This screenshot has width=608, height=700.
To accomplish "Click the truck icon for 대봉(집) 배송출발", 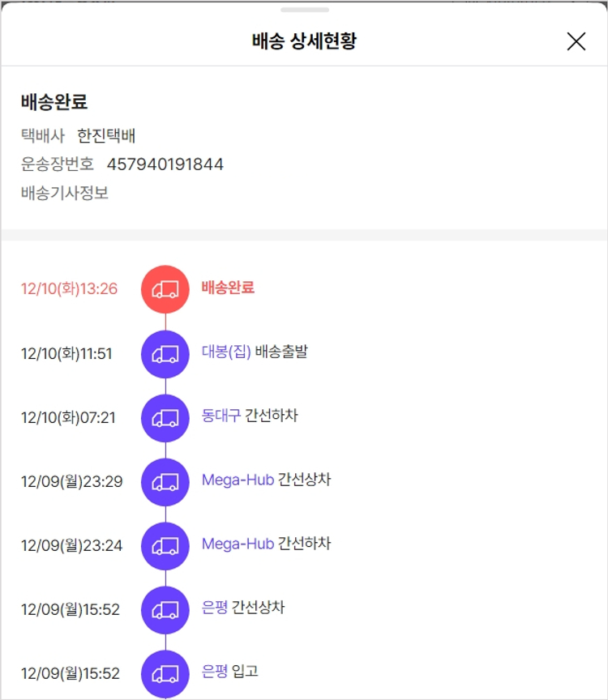I will point(165,353).
